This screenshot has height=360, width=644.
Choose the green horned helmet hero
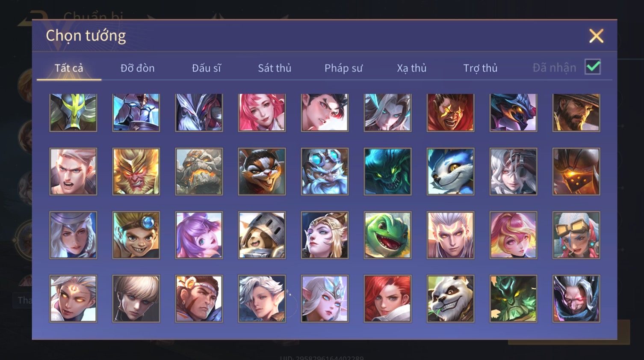(73, 112)
